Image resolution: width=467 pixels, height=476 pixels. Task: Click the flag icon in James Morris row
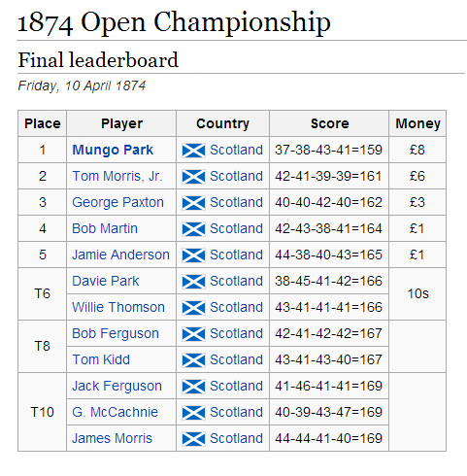click(x=193, y=439)
